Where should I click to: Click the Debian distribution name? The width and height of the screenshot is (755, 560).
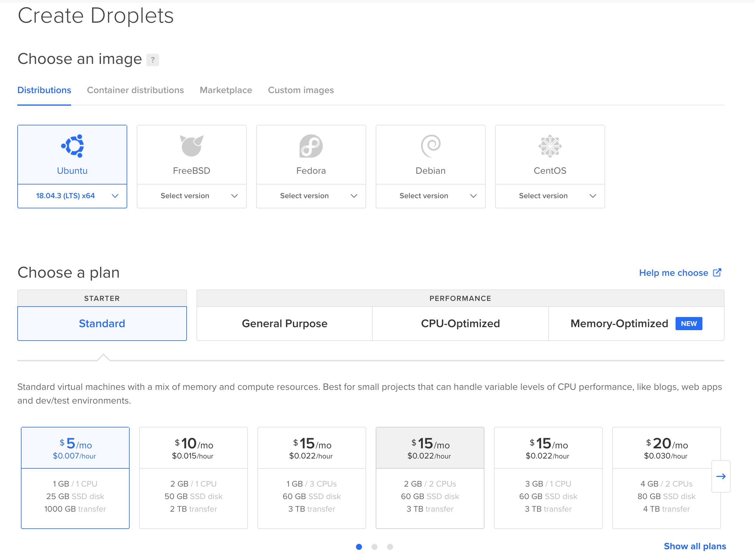tap(430, 170)
